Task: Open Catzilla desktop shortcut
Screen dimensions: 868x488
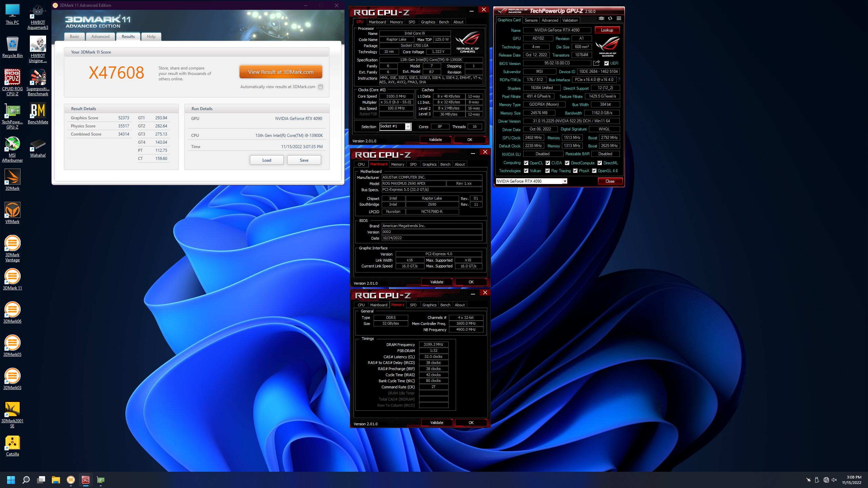Action: click(x=13, y=446)
